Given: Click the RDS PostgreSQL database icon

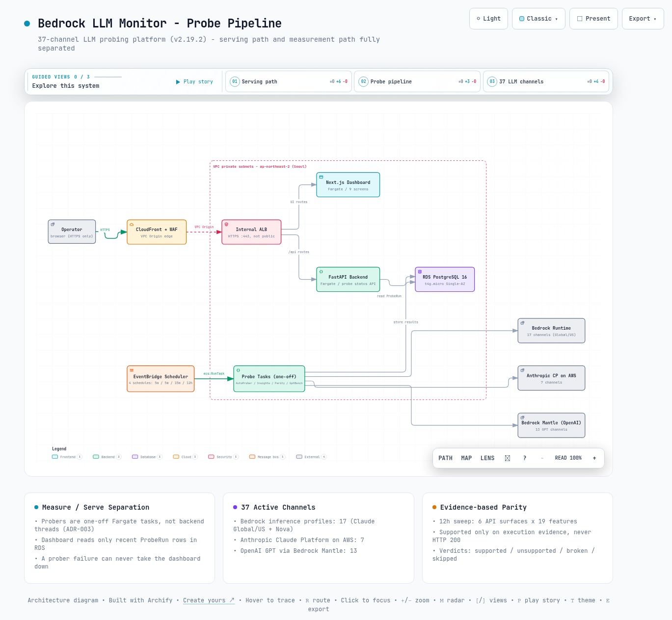Looking at the screenshot, I should pos(420,271).
